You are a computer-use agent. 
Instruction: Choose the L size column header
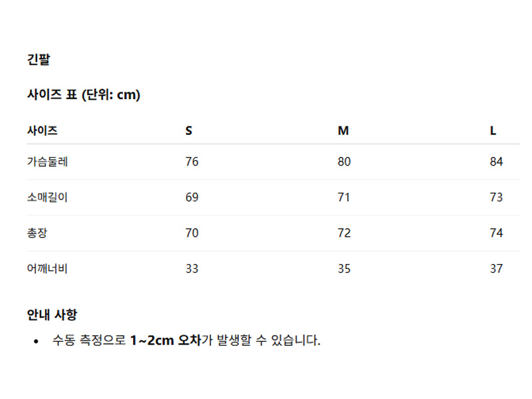coord(493,130)
